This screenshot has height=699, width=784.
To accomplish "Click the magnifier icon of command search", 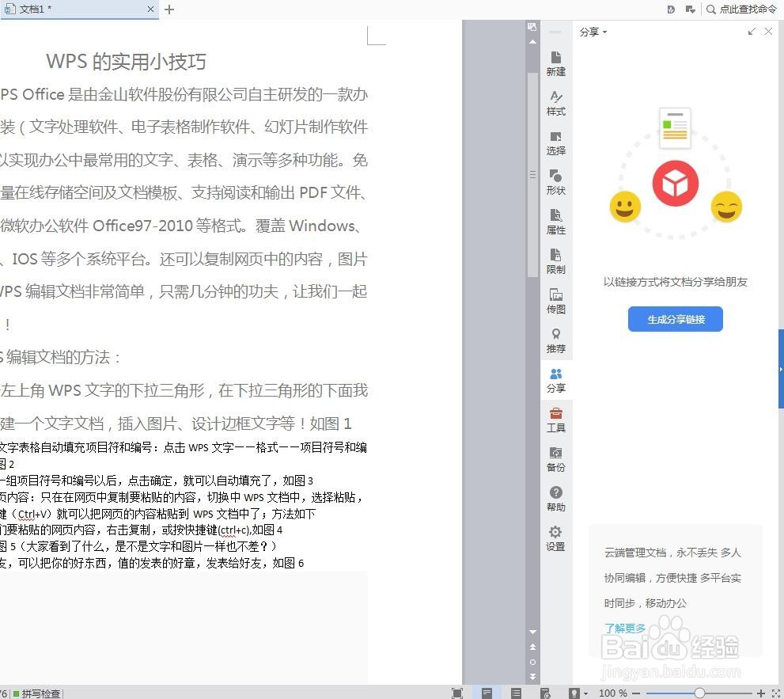I will 710,9.
